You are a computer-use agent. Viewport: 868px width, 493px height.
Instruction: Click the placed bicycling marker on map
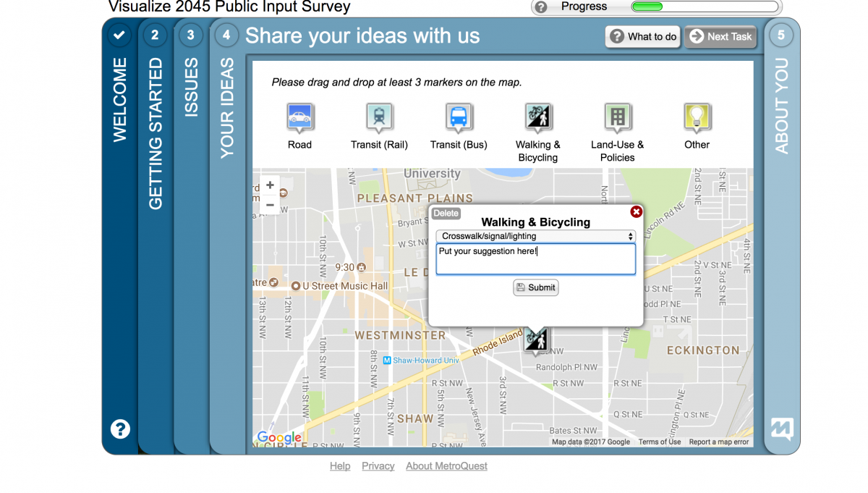536,340
